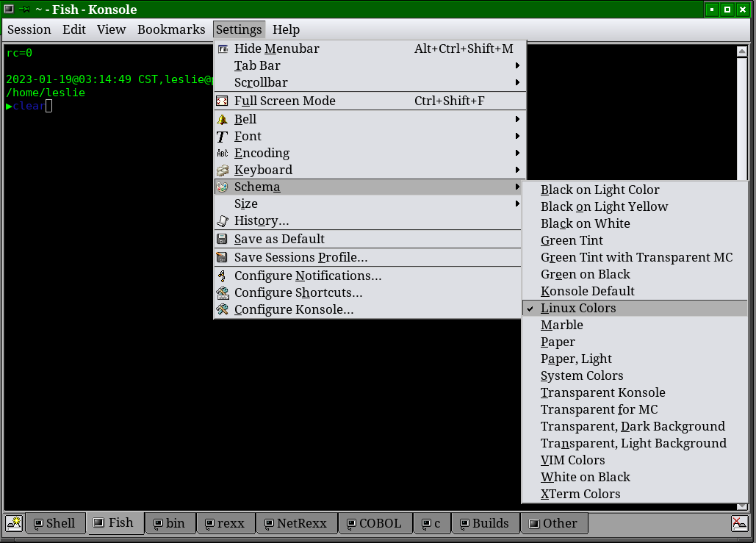The width and height of the screenshot is (756, 543).
Task: Click Save Sessions Profile... entry
Action: coord(370,257)
